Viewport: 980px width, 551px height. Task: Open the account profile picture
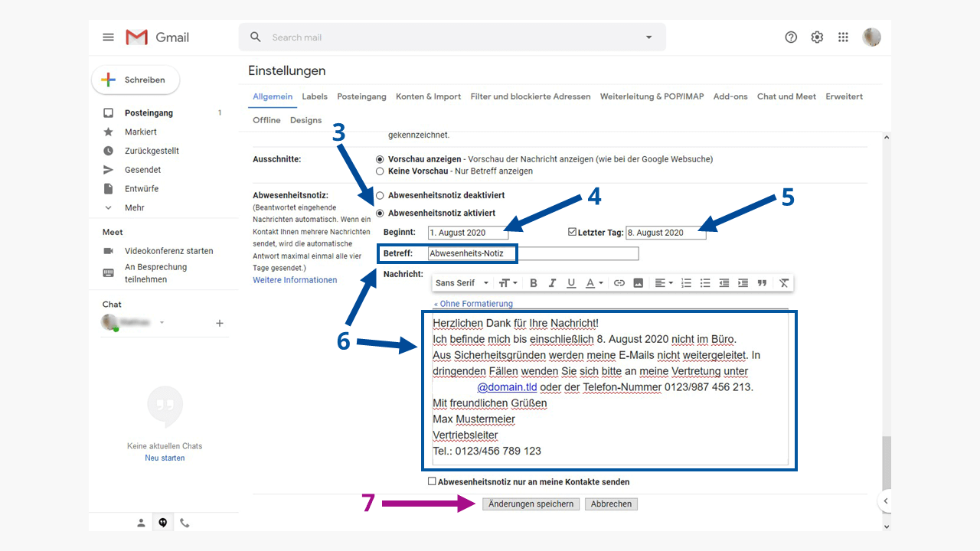click(871, 37)
